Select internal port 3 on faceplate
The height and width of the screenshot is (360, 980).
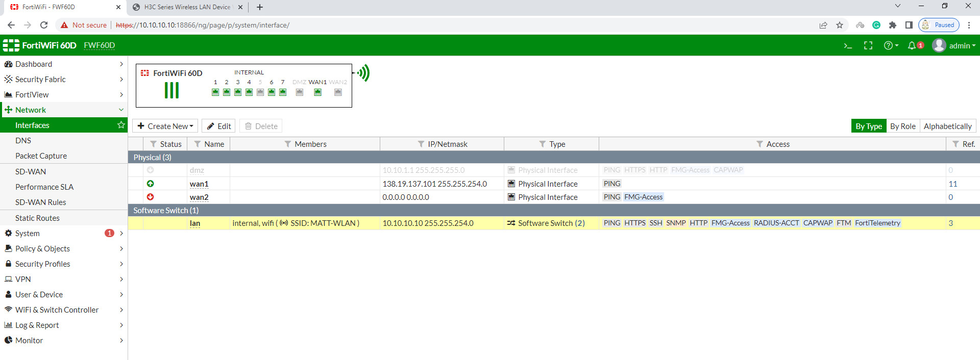click(x=238, y=92)
